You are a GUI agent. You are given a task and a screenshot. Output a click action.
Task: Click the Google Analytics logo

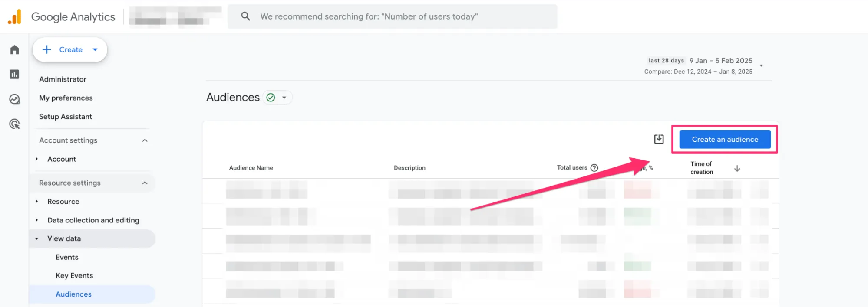[x=15, y=17]
